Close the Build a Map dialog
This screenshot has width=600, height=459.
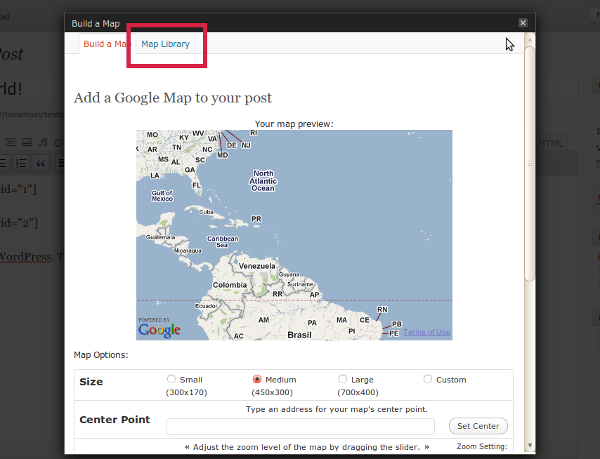point(523,23)
